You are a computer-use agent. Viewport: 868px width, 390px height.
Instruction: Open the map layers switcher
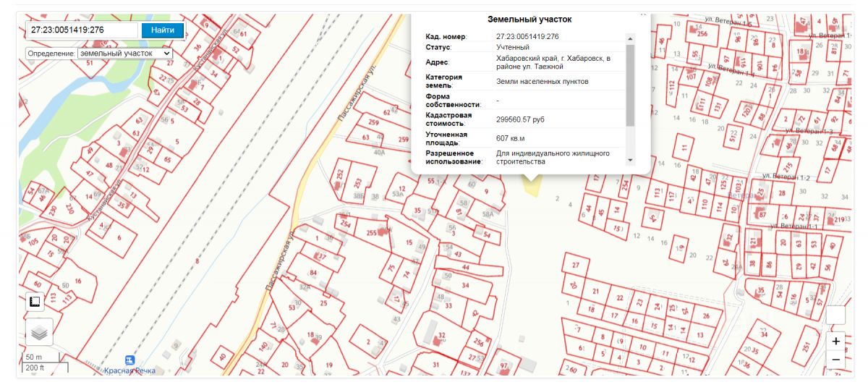[x=39, y=333]
